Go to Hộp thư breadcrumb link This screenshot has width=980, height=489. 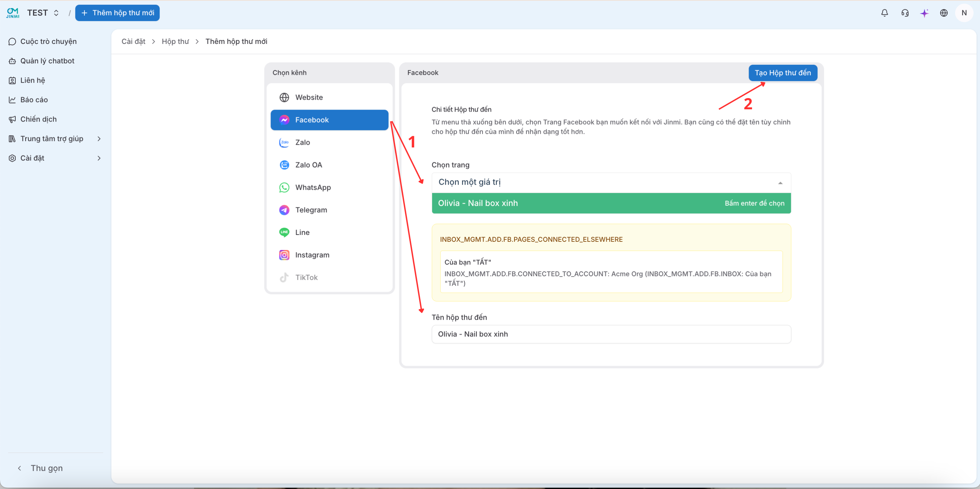tap(175, 42)
